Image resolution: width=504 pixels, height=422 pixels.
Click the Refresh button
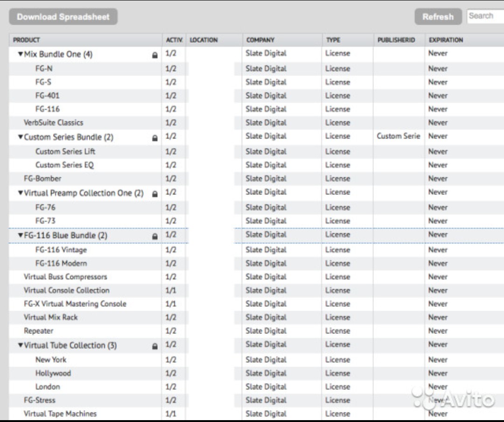pos(438,17)
